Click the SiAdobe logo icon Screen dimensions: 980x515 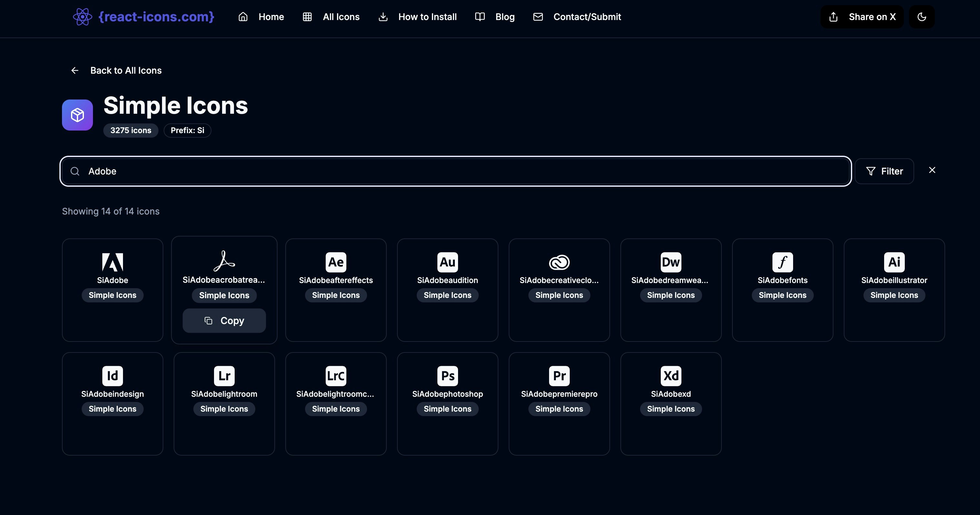tap(113, 262)
